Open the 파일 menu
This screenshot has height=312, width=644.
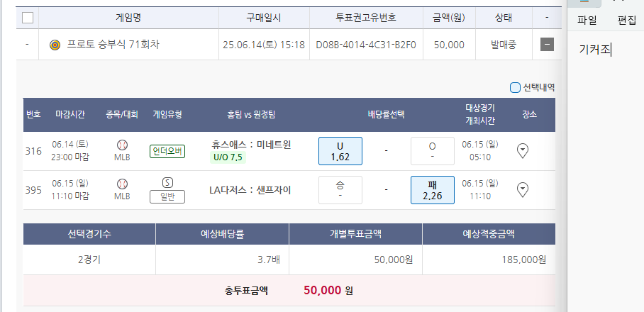tap(587, 20)
